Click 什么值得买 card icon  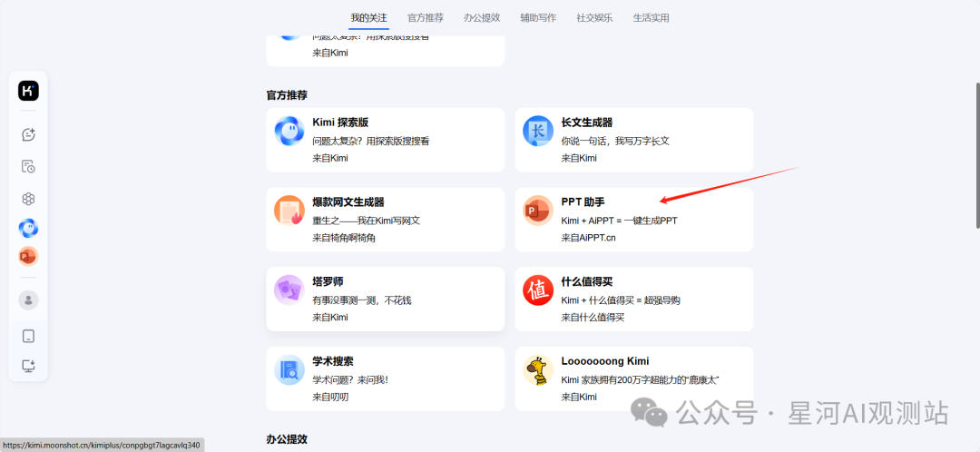tap(538, 290)
